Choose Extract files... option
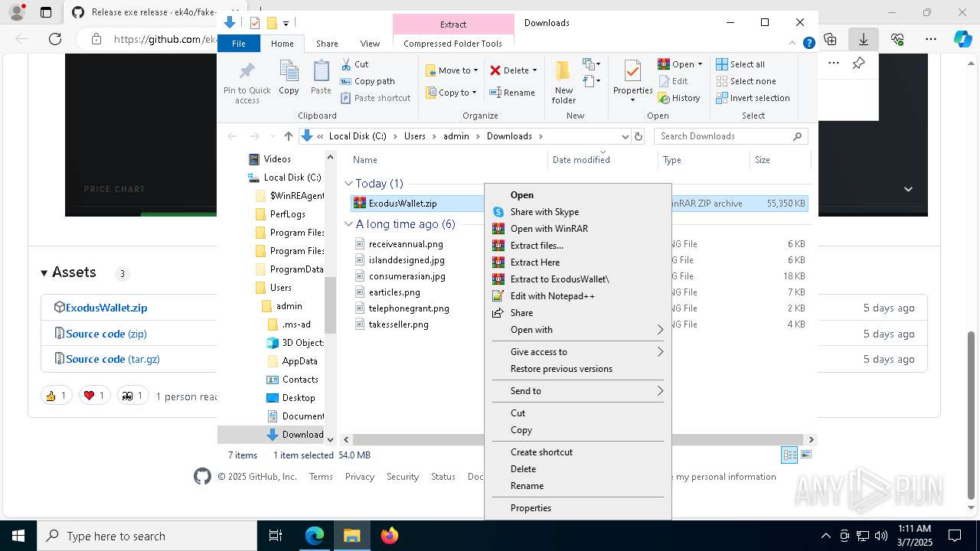Image resolution: width=980 pixels, height=551 pixels. point(578,246)
